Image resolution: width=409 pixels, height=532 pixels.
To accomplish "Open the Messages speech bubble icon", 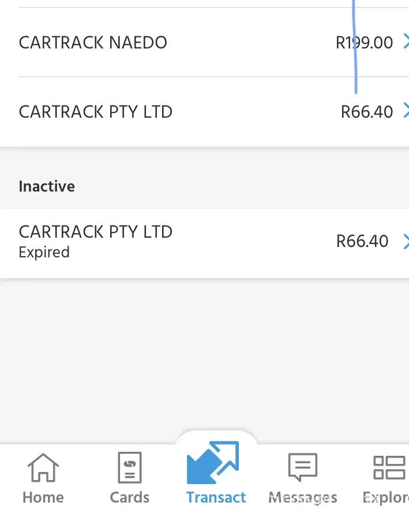I will coord(303,467).
